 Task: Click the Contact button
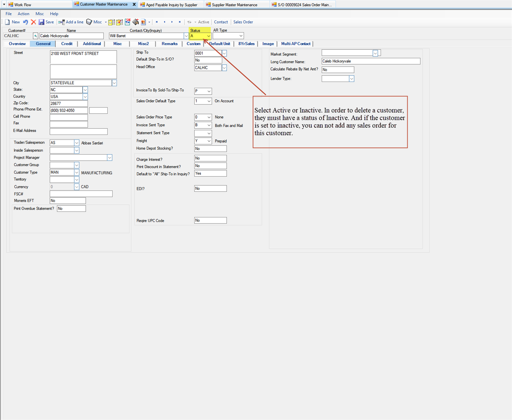point(221,22)
